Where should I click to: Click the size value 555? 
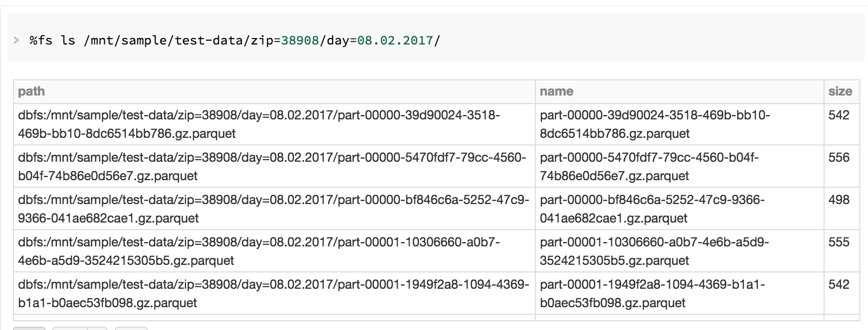click(839, 243)
